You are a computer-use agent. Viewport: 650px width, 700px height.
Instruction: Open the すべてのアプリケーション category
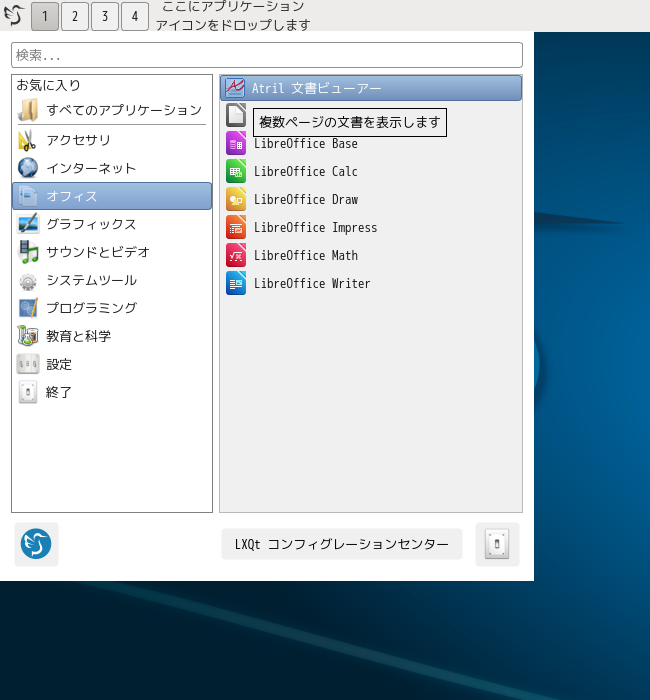(x=112, y=110)
